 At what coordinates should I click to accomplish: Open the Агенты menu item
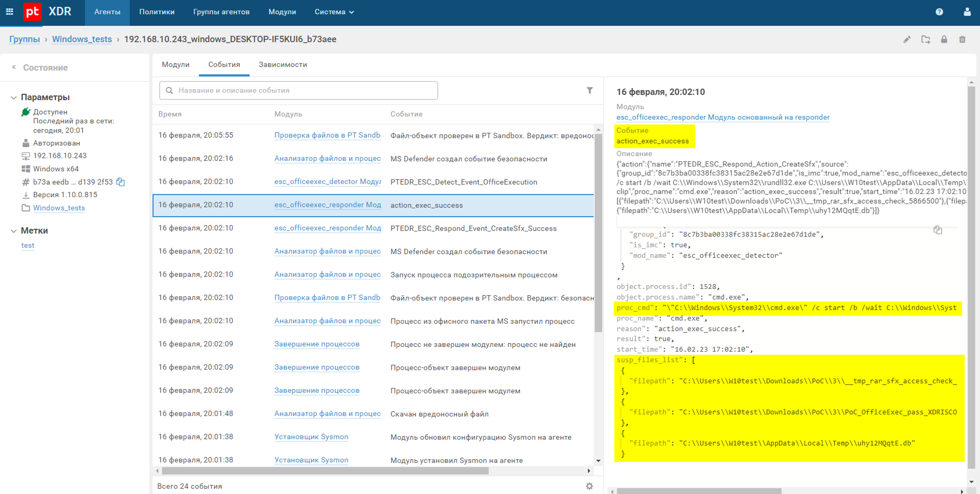pyautogui.click(x=107, y=12)
